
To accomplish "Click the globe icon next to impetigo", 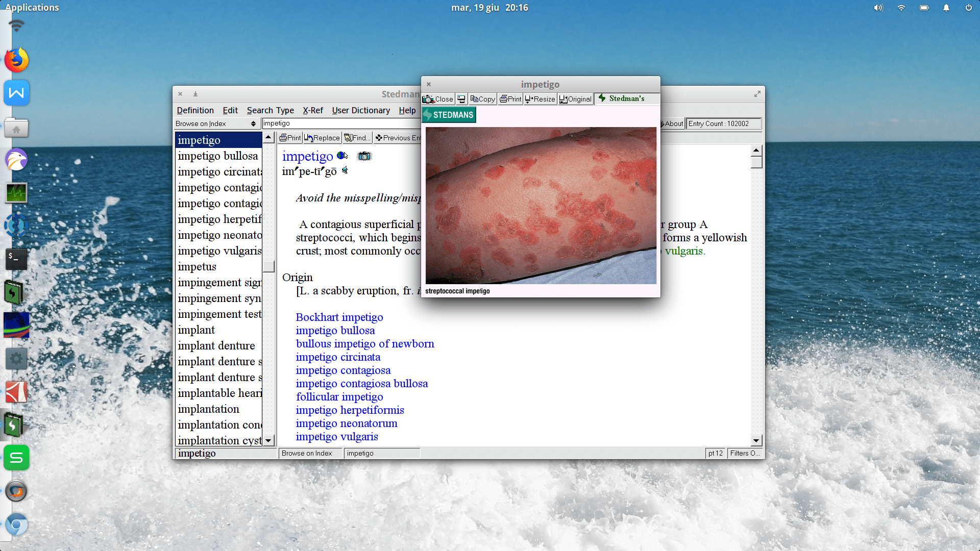I will 341,156.
